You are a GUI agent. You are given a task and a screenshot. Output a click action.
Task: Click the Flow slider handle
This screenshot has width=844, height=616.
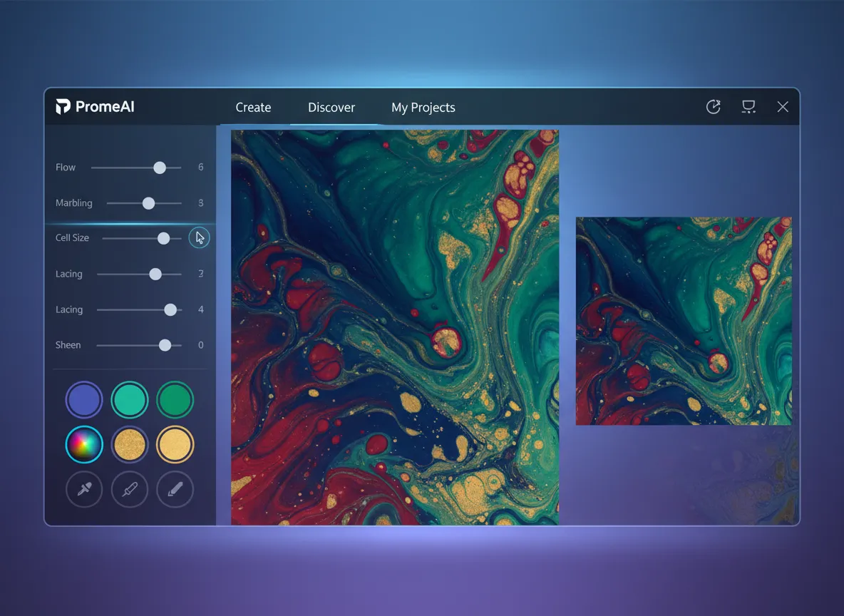[160, 168]
